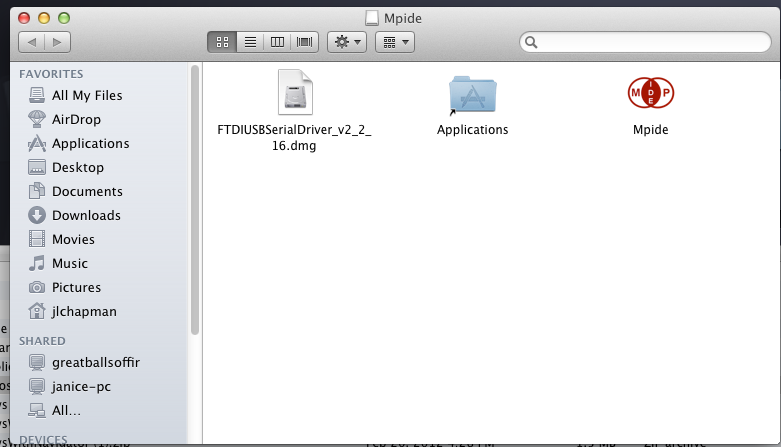The width and height of the screenshot is (781, 447).
Task: Close the Mpide Finder window
Action: (23, 18)
